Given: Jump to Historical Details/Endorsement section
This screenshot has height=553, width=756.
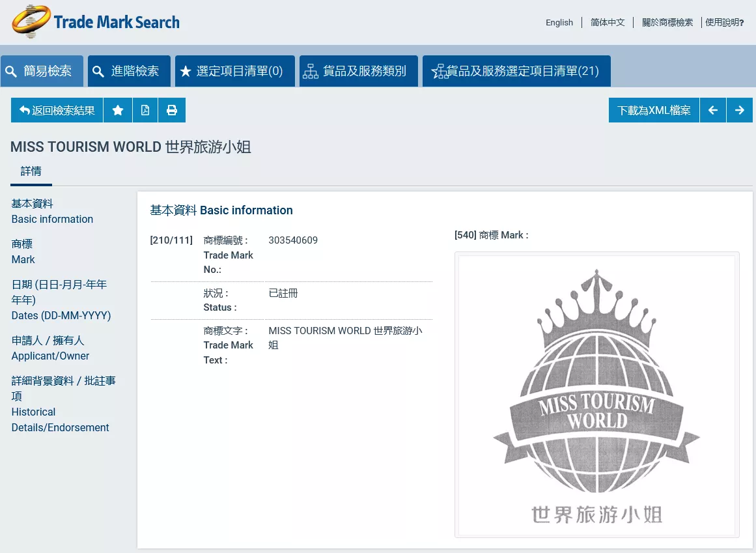Looking at the screenshot, I should 63,404.
